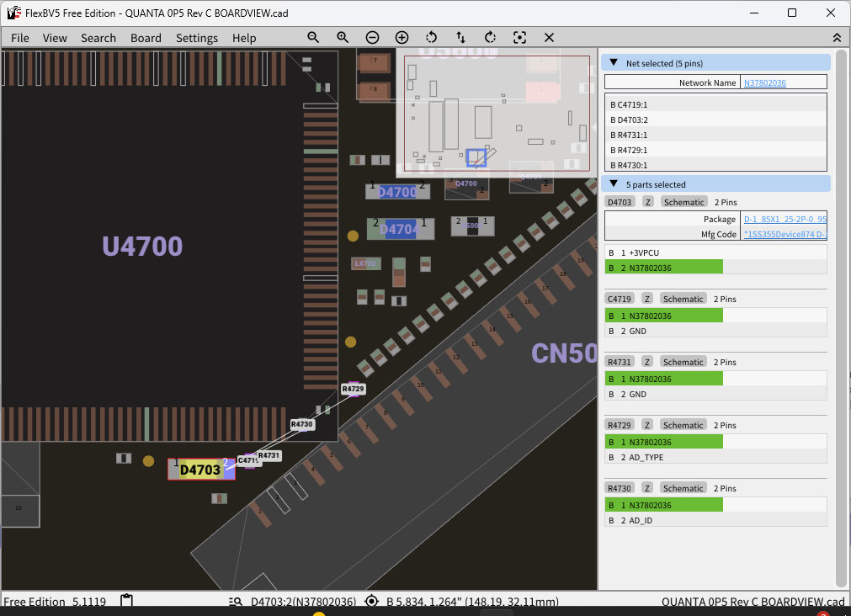This screenshot has width=851, height=616.
Task: Rotate the board counter-clockwise
Action: tap(431, 38)
